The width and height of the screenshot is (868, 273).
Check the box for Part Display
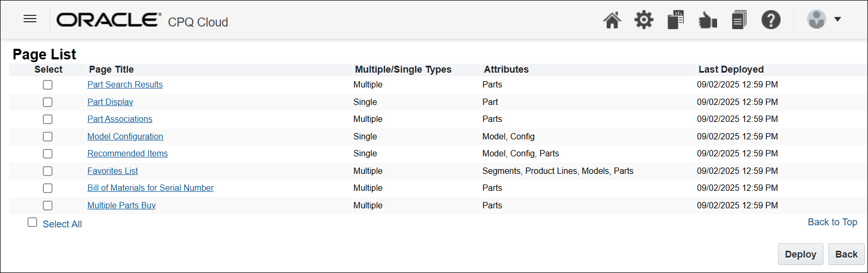coord(48,102)
